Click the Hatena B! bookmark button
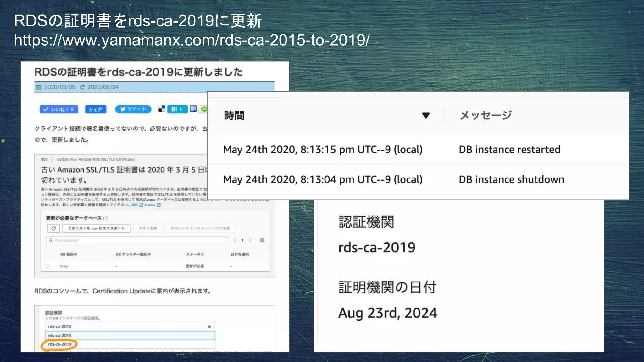Viewport: 644px width, 362px height. click(x=177, y=109)
